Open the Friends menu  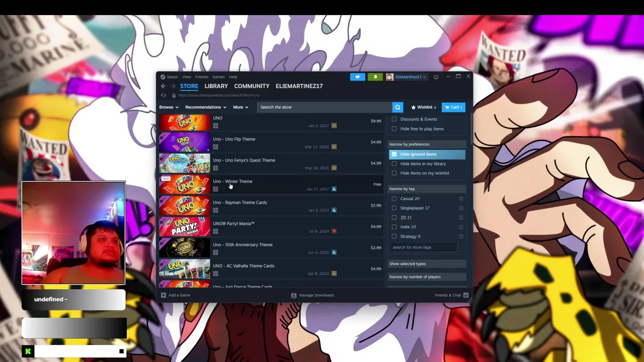202,77
